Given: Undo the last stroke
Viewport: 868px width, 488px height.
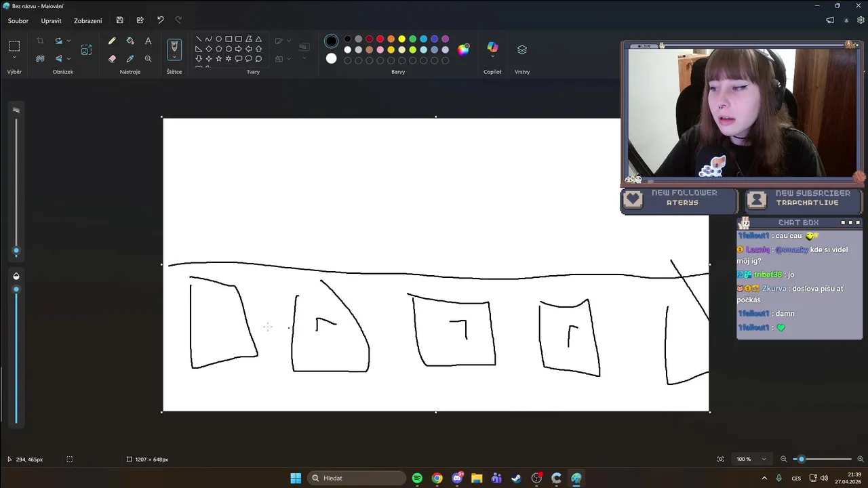Looking at the screenshot, I should [x=160, y=20].
